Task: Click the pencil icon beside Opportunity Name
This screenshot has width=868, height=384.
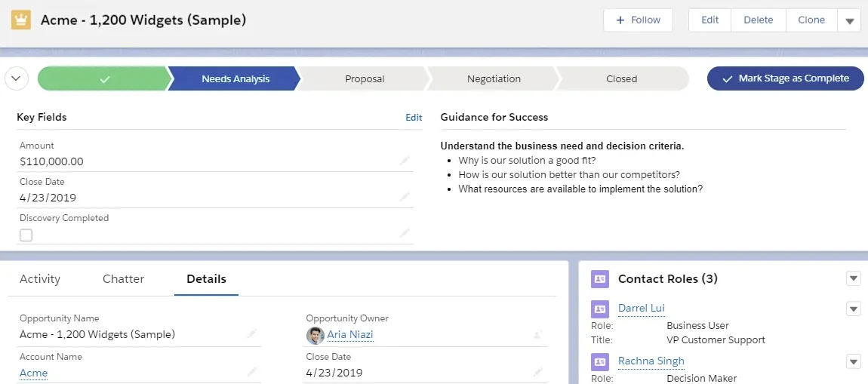Action: (252, 333)
